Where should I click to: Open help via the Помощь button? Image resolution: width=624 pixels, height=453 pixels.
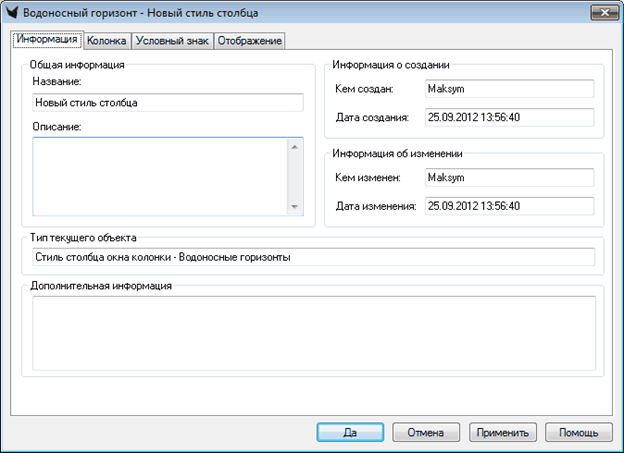(578, 432)
